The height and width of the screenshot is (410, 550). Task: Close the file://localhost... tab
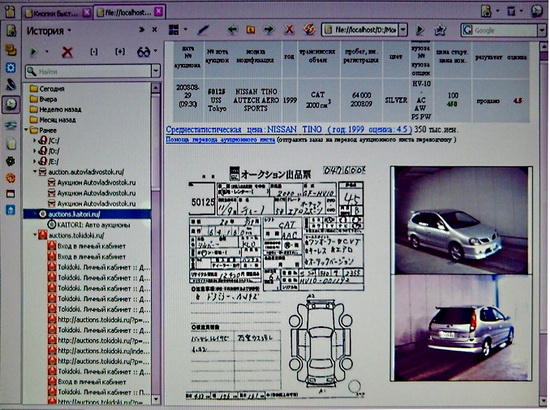click(x=159, y=12)
